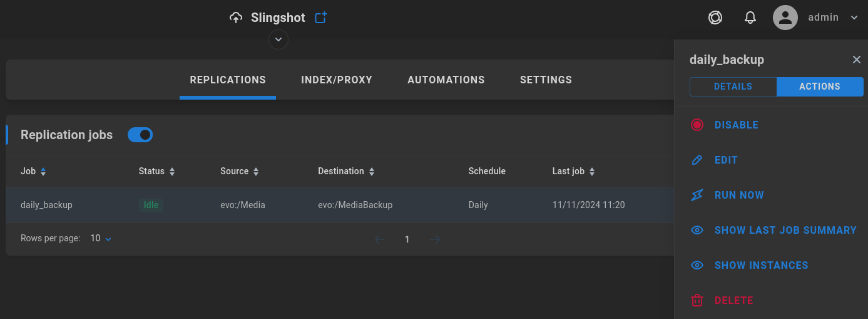Open the Rows per page dropdown

101,238
